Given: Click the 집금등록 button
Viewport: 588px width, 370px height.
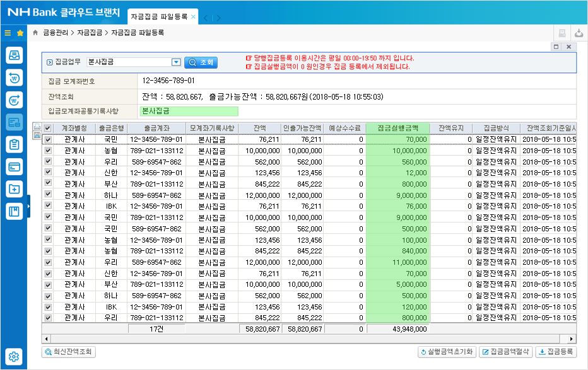Looking at the screenshot, I should coord(556,352).
